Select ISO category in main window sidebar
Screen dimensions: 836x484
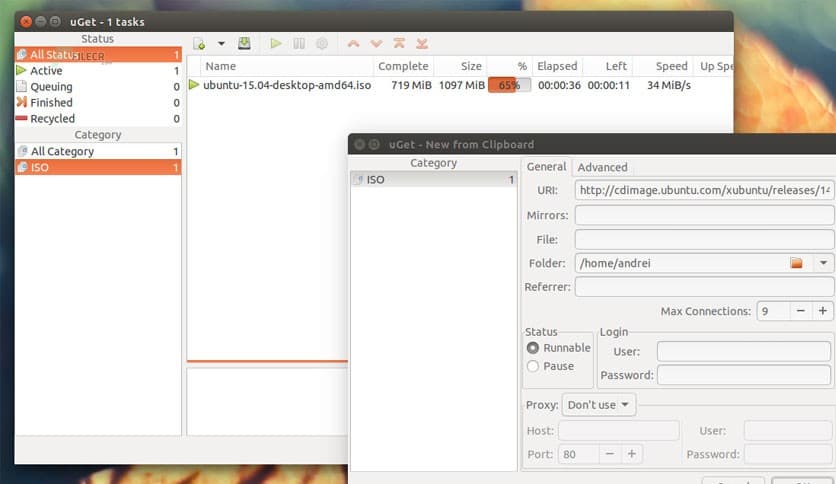[x=98, y=167]
